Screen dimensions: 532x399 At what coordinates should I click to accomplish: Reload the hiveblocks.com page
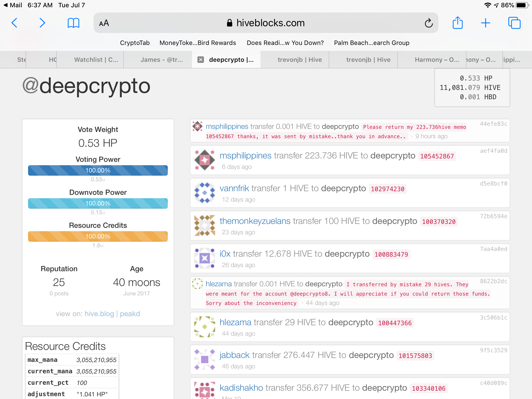coord(429,23)
